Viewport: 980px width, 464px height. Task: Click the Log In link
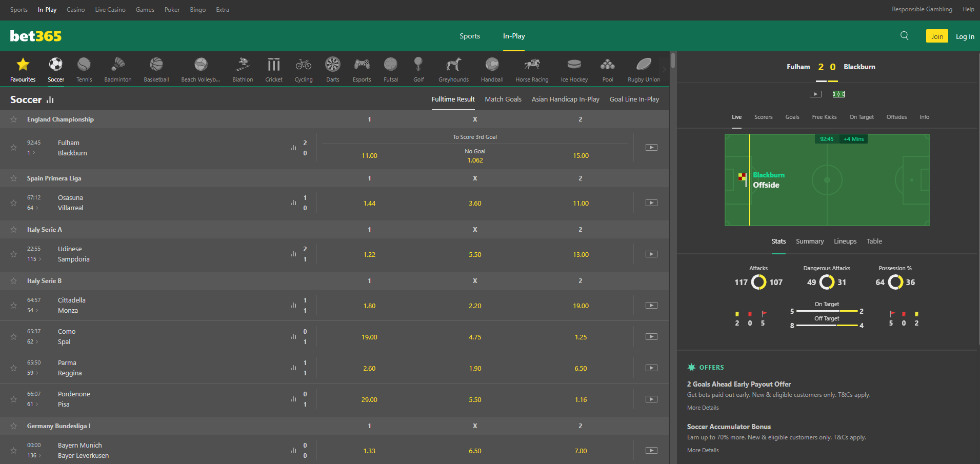pos(965,36)
